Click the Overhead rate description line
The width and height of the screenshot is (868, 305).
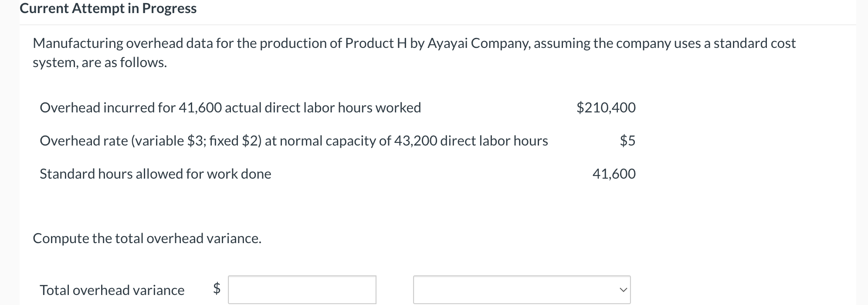tap(294, 141)
